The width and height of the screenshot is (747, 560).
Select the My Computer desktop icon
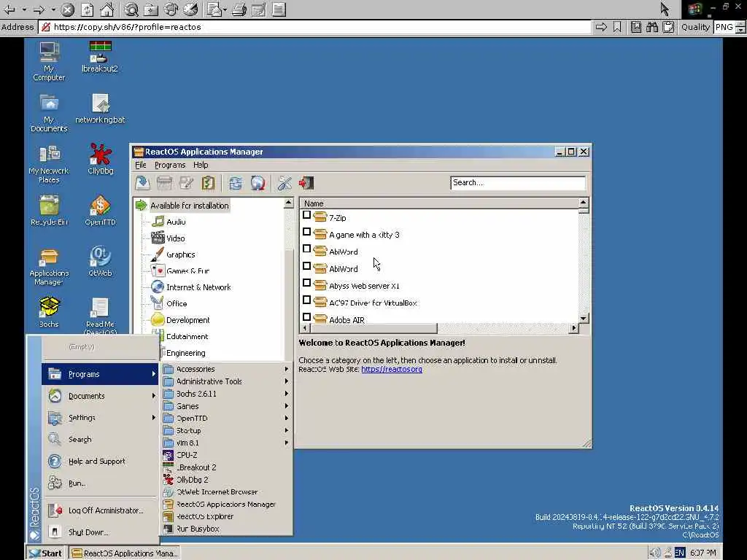[x=49, y=61]
